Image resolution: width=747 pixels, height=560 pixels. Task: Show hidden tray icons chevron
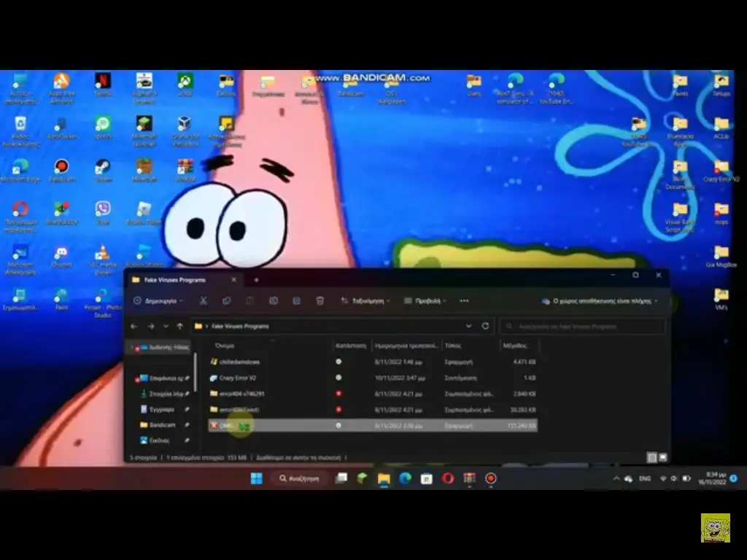pyautogui.click(x=616, y=478)
